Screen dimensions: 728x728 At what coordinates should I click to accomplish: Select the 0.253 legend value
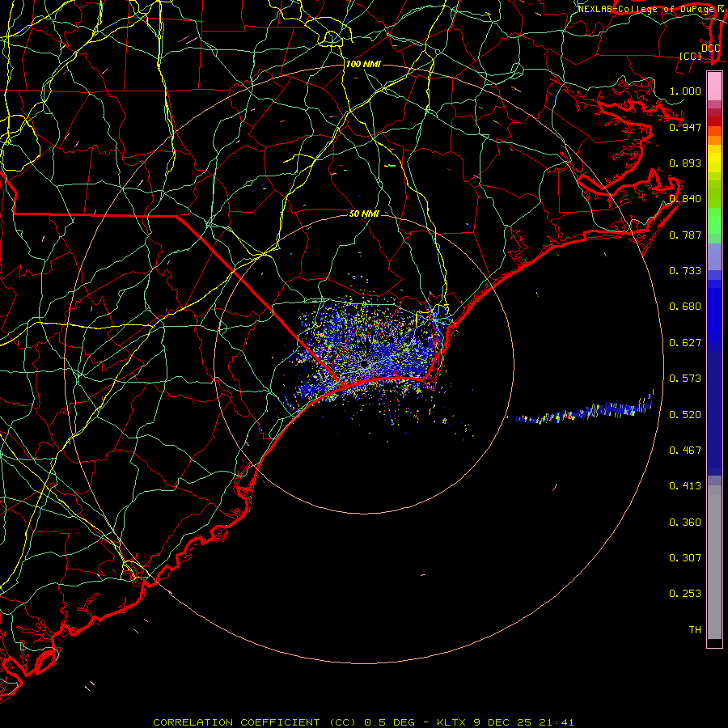tap(685, 594)
